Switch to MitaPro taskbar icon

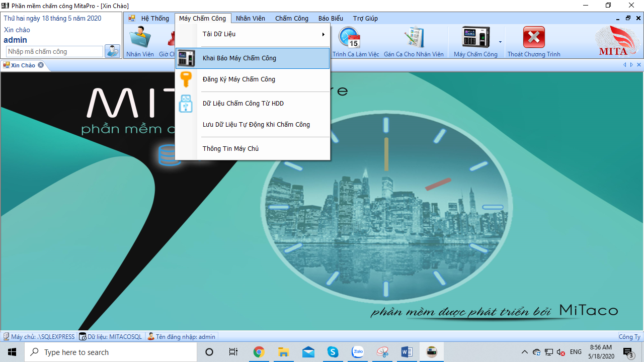pyautogui.click(x=432, y=352)
